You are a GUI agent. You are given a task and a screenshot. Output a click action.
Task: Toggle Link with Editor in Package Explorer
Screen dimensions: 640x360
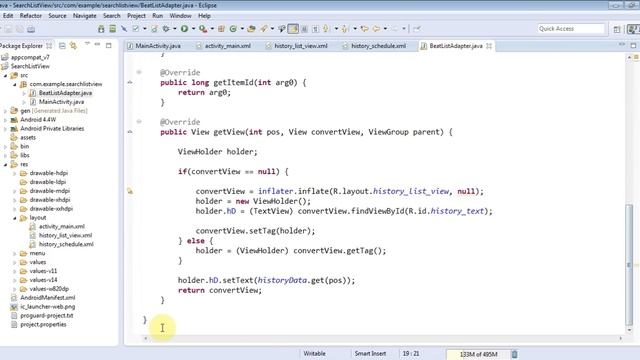click(x=73, y=46)
